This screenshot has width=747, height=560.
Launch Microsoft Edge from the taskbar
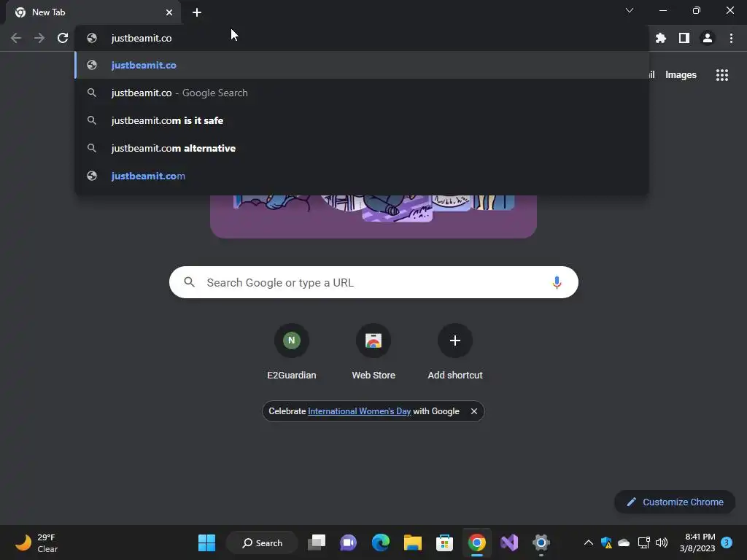pyautogui.click(x=381, y=542)
